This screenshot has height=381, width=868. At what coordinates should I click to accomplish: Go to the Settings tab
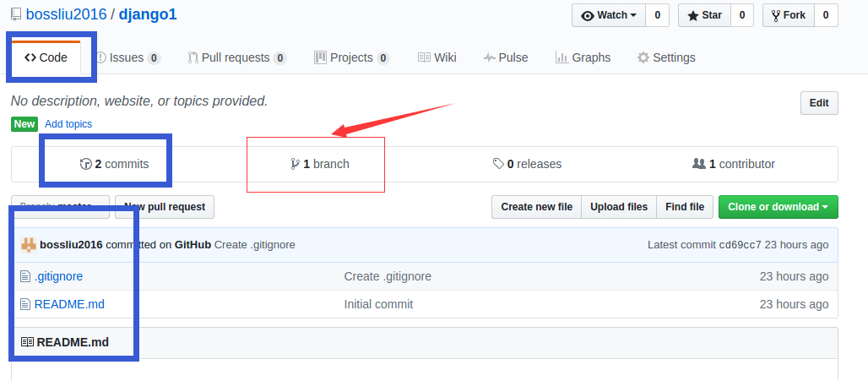[666, 57]
